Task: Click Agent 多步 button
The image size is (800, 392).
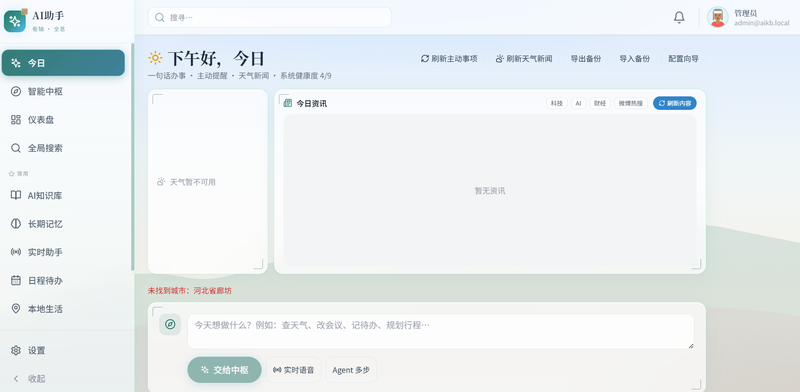Action: click(x=351, y=370)
